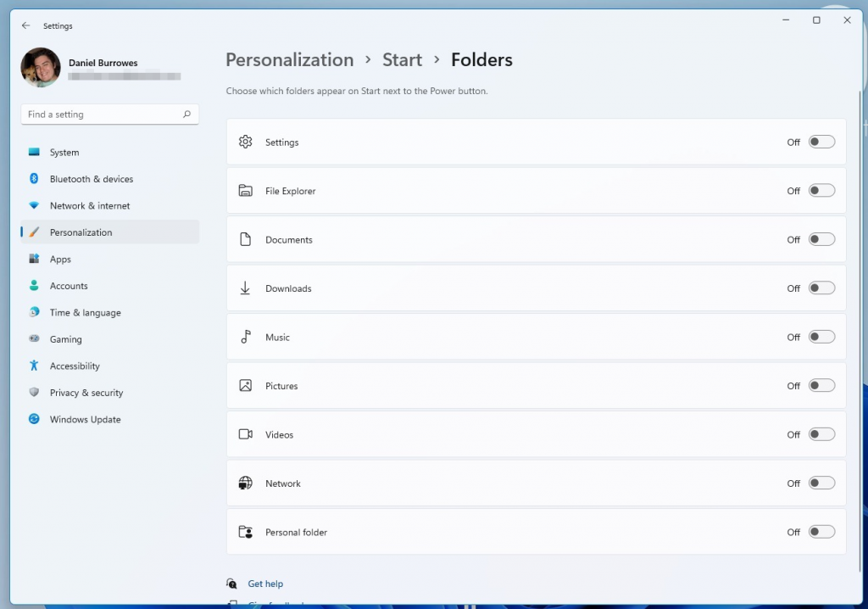Click the Personalization paintbrush icon
Screen dimensions: 868x609
click(34, 232)
